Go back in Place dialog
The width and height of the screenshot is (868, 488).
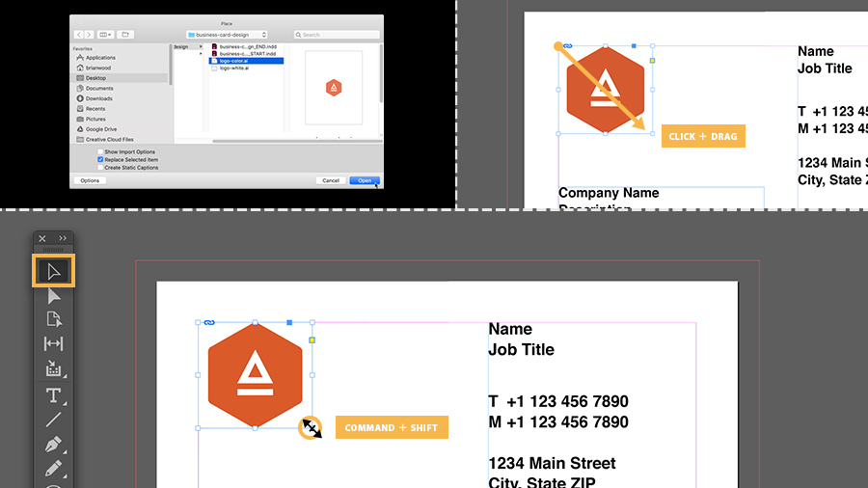click(x=79, y=35)
